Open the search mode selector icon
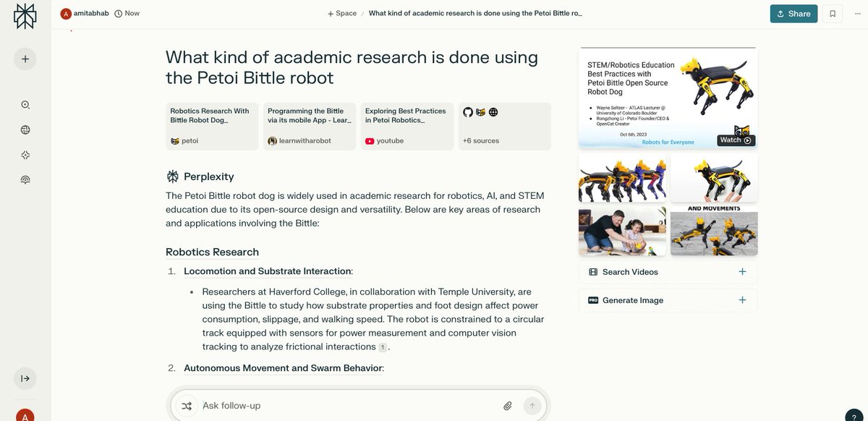The width and height of the screenshot is (868, 421). click(x=187, y=406)
